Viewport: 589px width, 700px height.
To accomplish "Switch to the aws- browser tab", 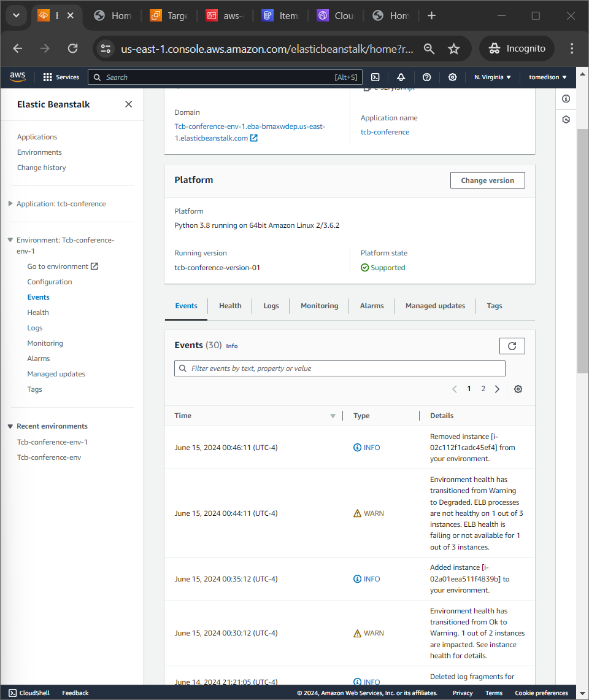I will tap(225, 15).
